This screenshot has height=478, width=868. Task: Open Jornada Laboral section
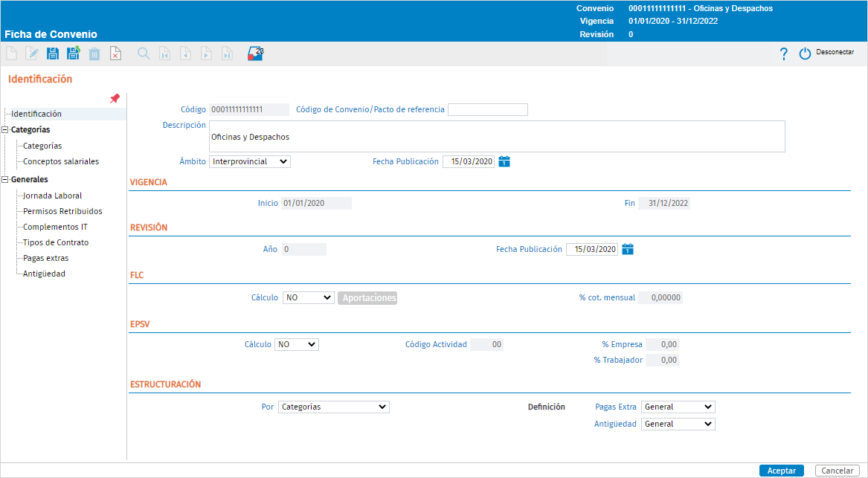click(53, 196)
